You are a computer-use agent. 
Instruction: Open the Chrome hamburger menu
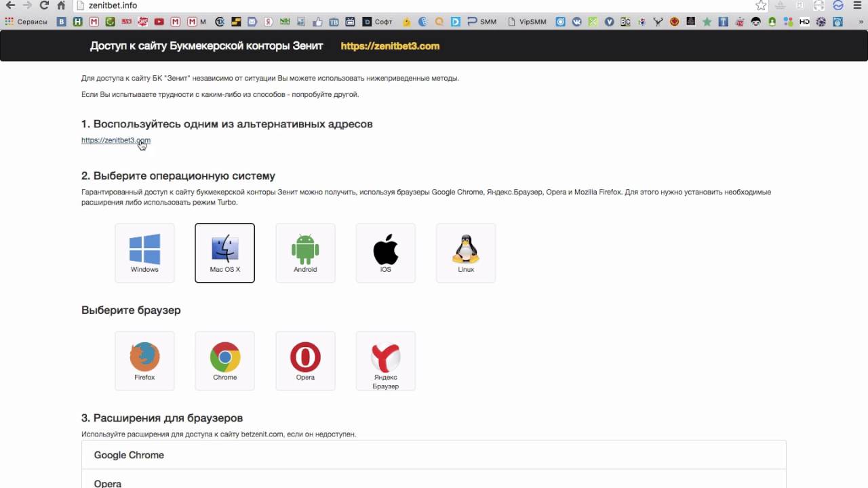(x=856, y=5)
